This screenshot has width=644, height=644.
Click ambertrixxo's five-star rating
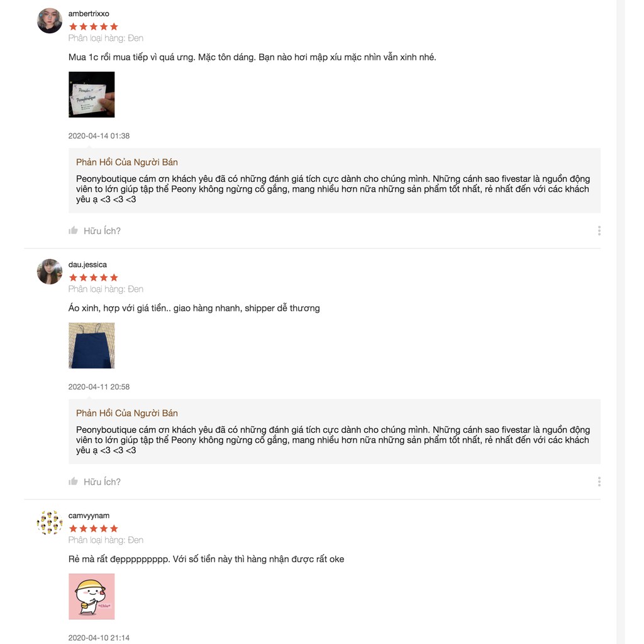[x=93, y=26]
